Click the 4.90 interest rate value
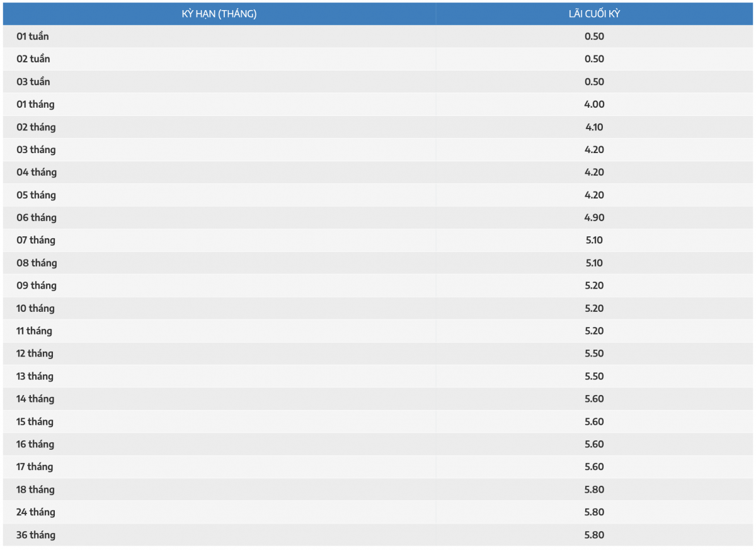The image size is (756, 550). coord(594,218)
